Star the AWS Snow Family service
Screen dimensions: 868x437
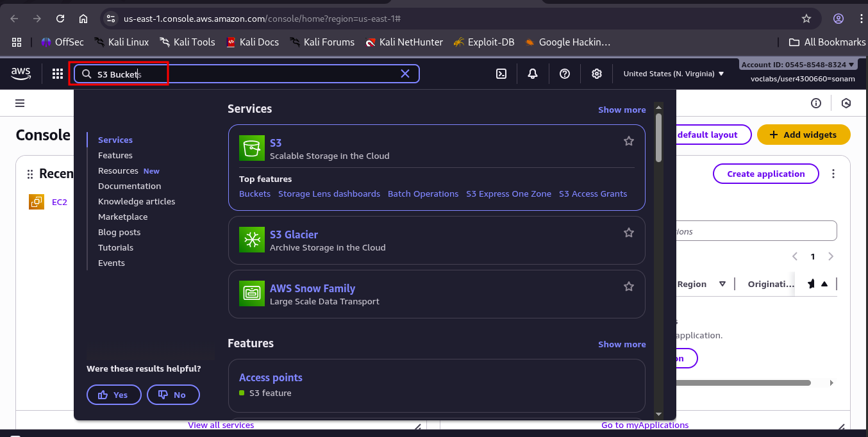point(629,286)
